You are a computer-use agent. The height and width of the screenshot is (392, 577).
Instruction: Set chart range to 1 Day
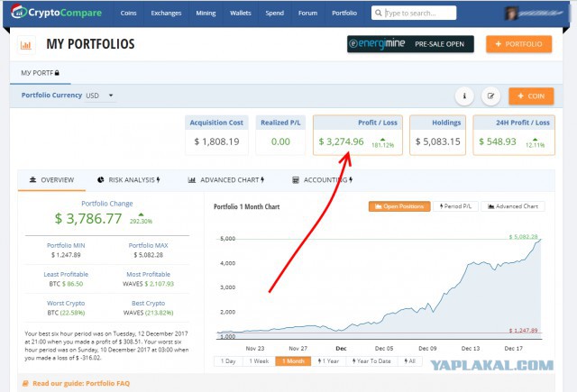click(228, 361)
